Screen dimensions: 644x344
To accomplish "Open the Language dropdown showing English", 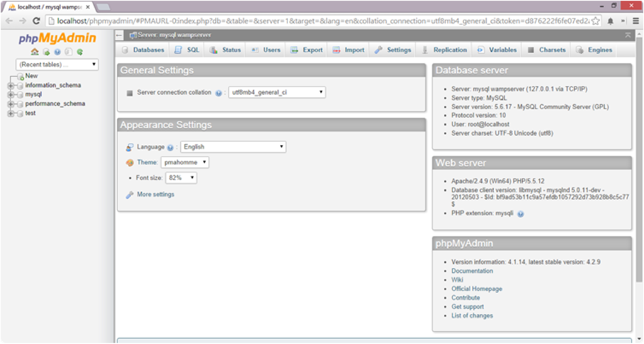I will 233,147.
